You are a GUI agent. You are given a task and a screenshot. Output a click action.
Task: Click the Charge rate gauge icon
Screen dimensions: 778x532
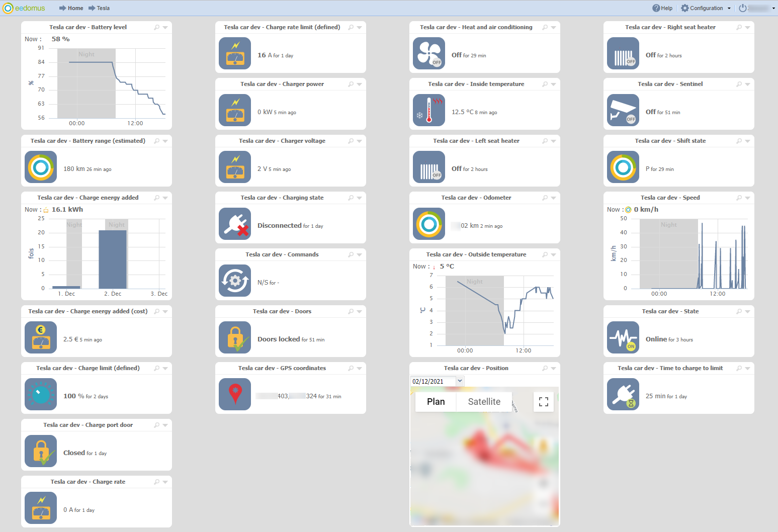pos(41,508)
